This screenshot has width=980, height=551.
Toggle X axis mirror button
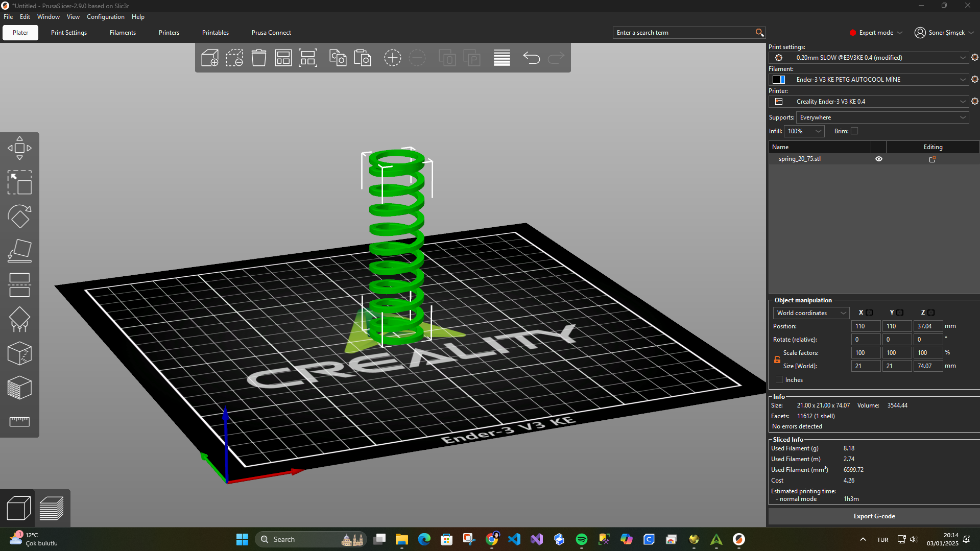870,313
